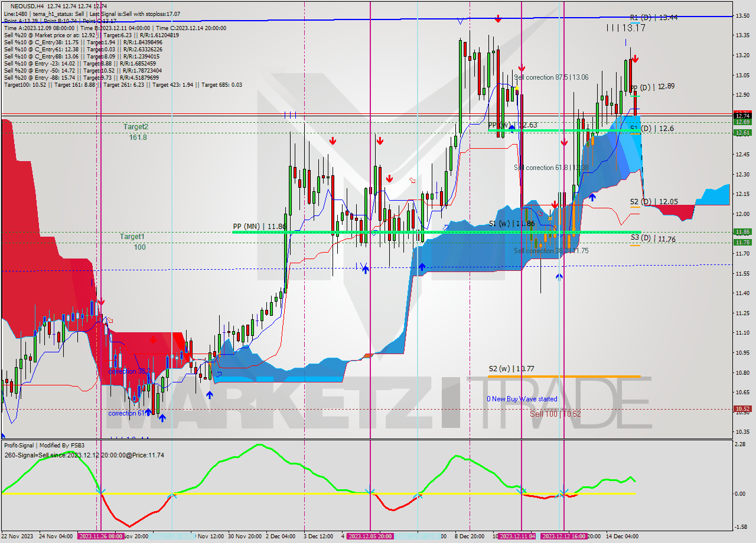Select the 2023.11.26 08:00 date marker
Screen dimensions: 756x543
pyautogui.click(x=100, y=537)
